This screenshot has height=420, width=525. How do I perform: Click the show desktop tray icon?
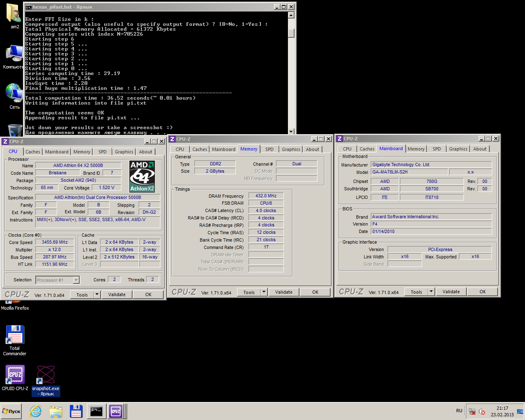tap(520, 411)
